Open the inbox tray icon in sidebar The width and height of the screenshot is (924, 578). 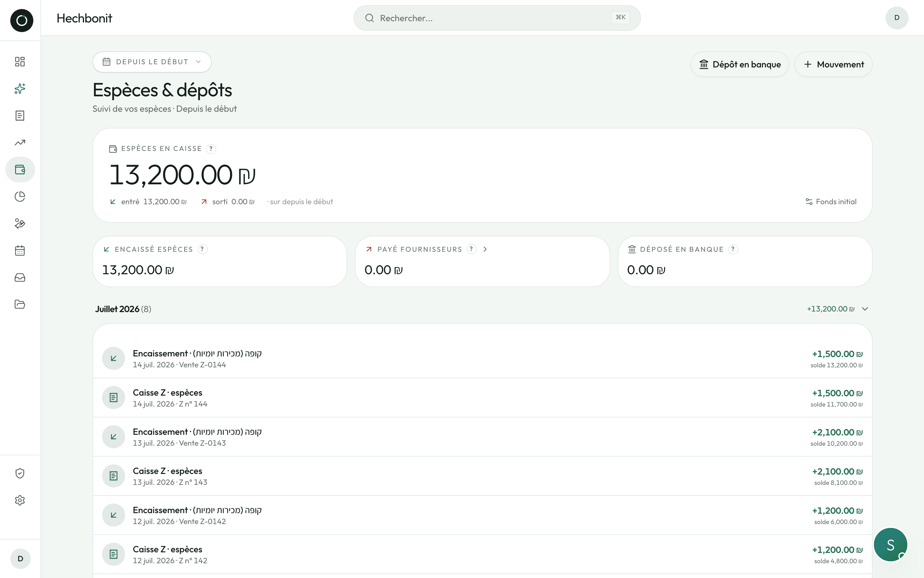20,277
